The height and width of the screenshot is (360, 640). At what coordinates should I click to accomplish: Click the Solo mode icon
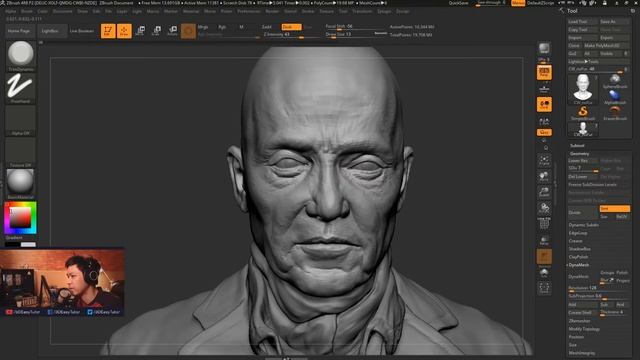[x=544, y=273]
